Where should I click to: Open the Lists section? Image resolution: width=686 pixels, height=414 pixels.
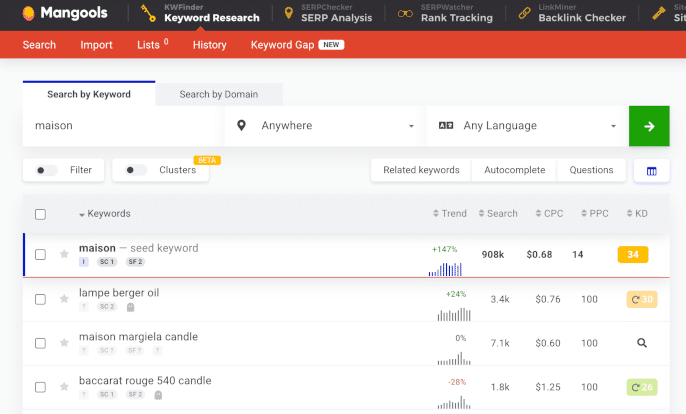coord(152,44)
